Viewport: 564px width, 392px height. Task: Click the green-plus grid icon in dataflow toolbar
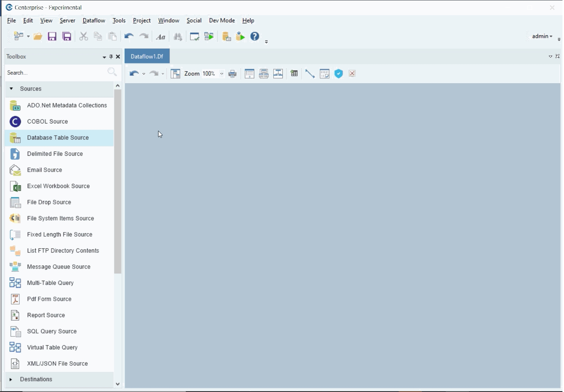[x=294, y=74]
